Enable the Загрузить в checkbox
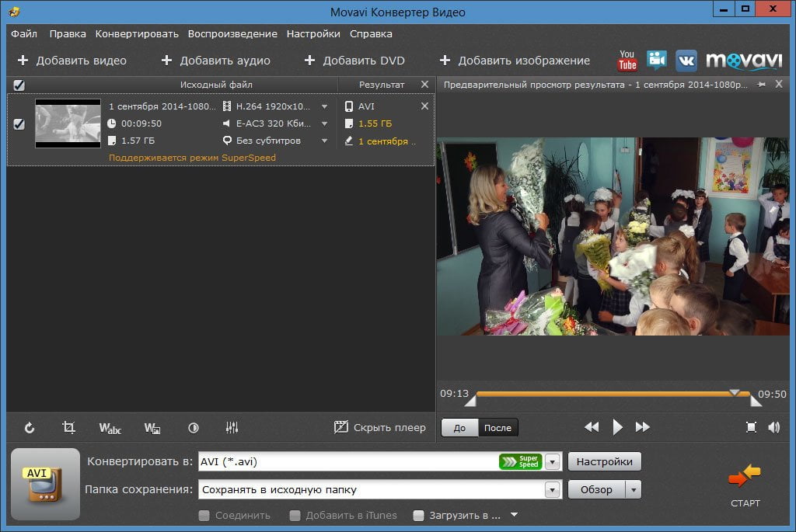This screenshot has width=796, height=532. click(418, 516)
